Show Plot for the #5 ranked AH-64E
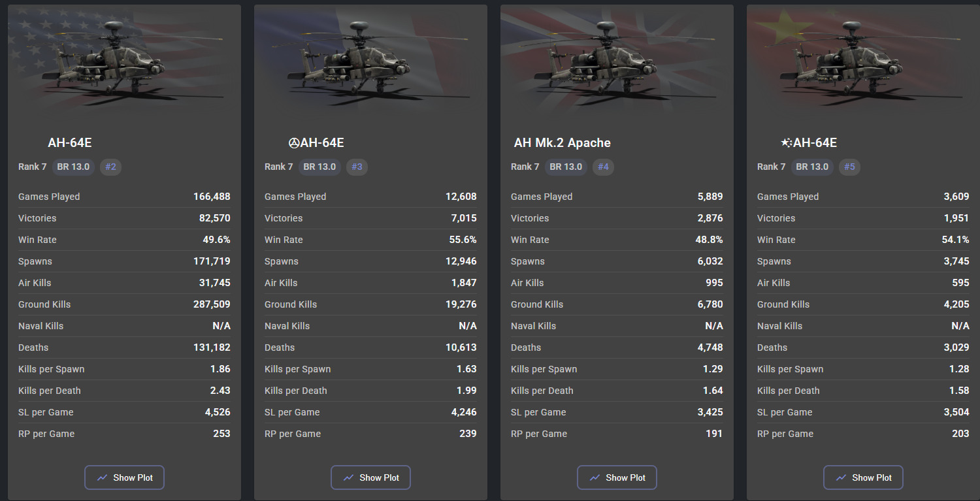This screenshot has width=980, height=501. click(x=863, y=477)
